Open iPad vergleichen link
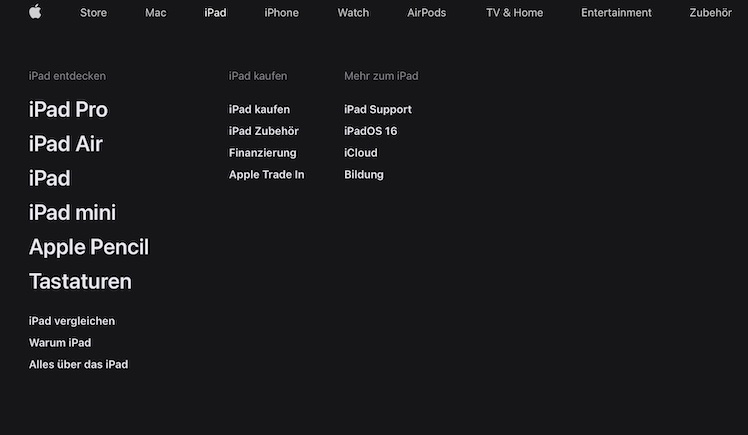748x435 pixels. point(72,321)
